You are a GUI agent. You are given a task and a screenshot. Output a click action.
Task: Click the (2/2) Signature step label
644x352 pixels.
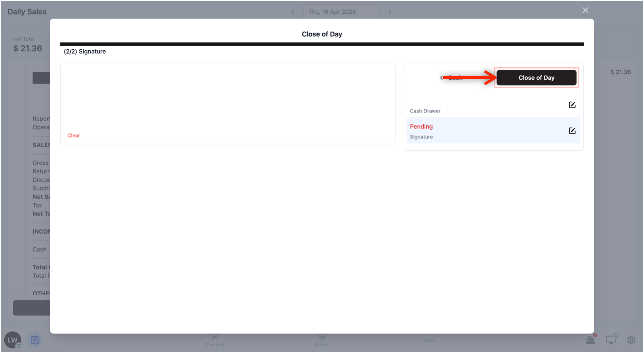[x=85, y=51]
